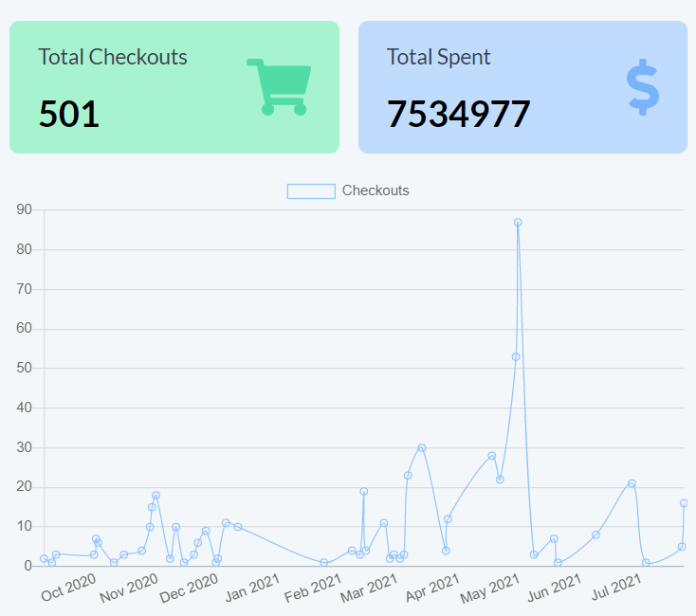The width and height of the screenshot is (696, 616).
Task: Click the Mar 2021 axis label
Action: click(x=369, y=588)
